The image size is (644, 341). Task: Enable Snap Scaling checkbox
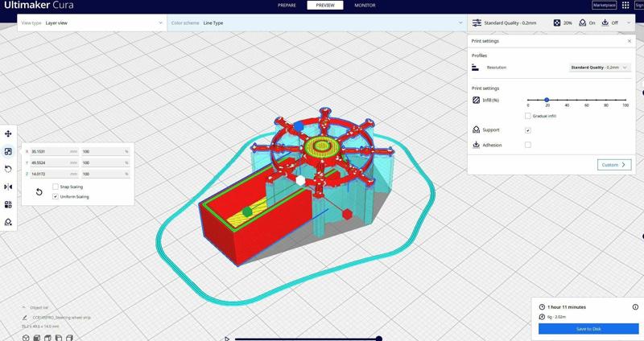[56, 187]
